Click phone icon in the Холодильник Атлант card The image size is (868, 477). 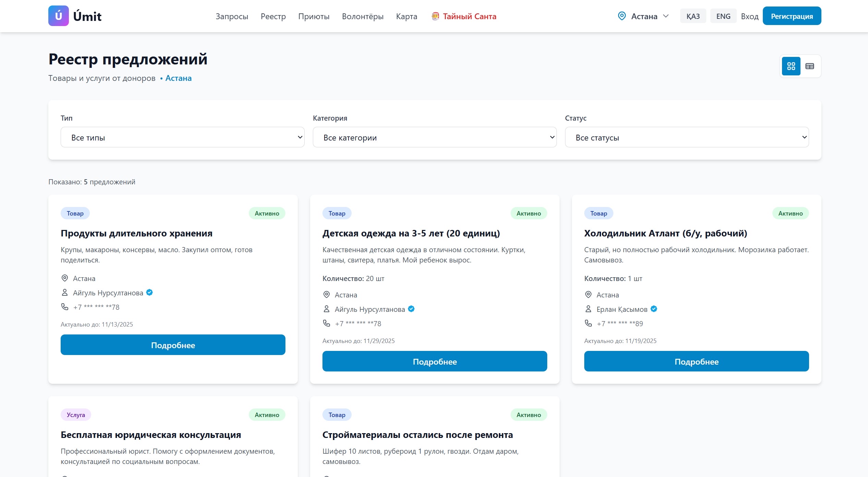(588, 323)
